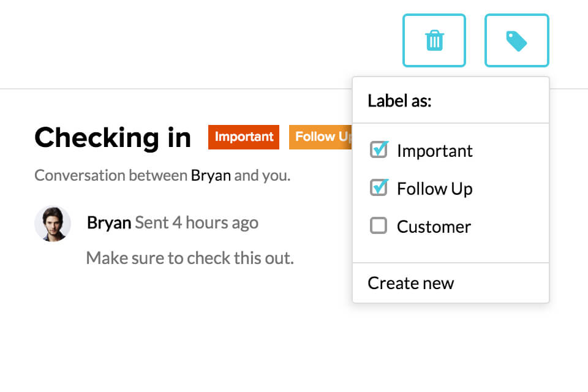Viewport: 588px width, 392px height.
Task: Toggle the tag label icon button
Action: coord(516,40)
